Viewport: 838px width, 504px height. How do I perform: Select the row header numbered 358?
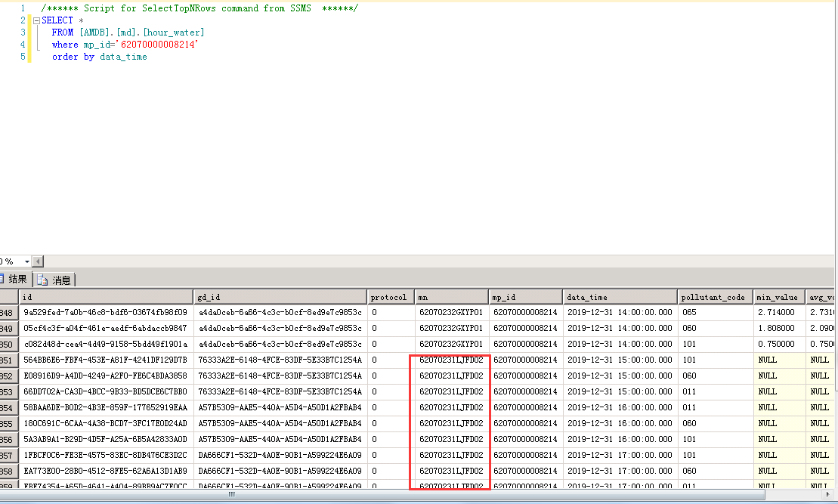point(9,472)
